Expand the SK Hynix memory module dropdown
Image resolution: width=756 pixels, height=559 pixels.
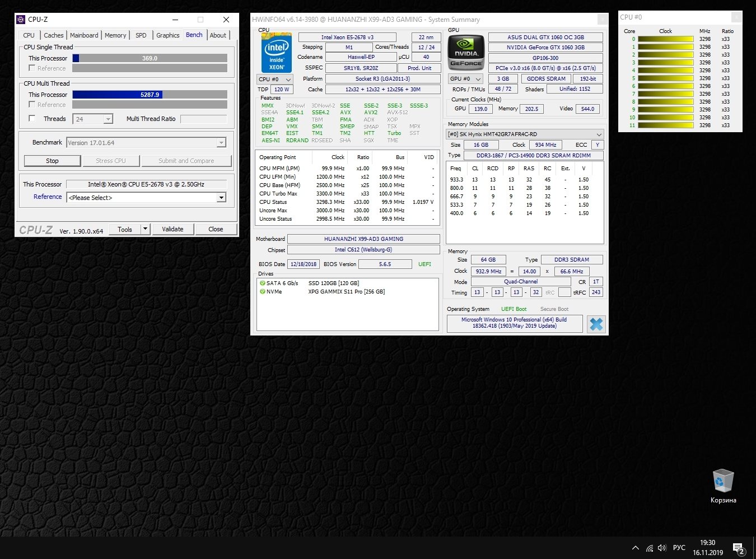click(x=525, y=134)
